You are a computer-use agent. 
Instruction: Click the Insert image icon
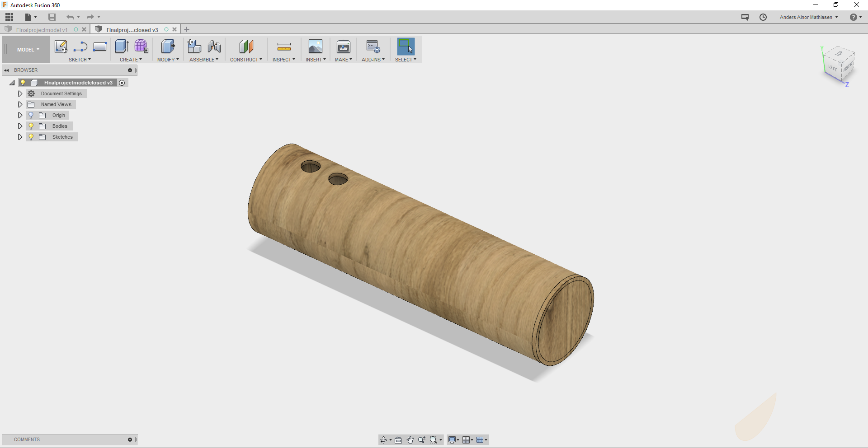click(x=316, y=47)
